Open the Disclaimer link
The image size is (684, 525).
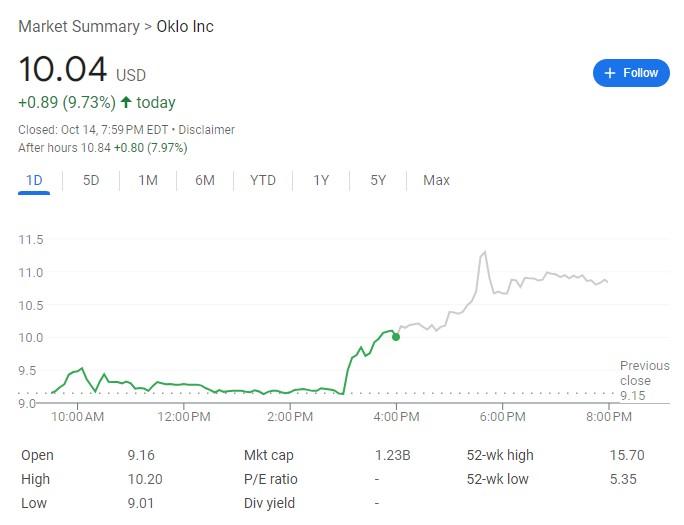tap(207, 130)
